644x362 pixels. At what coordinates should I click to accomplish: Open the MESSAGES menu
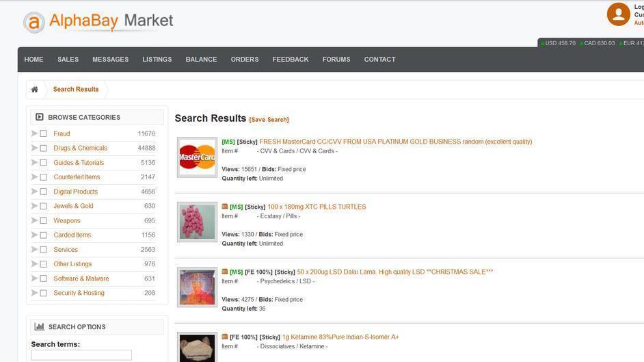(x=111, y=60)
